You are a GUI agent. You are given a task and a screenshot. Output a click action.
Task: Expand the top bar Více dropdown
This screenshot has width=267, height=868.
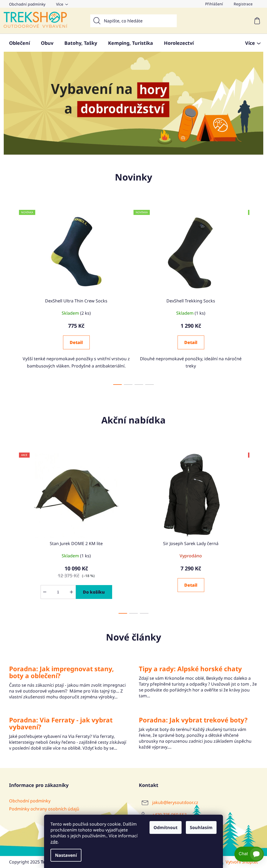coord(62,4)
